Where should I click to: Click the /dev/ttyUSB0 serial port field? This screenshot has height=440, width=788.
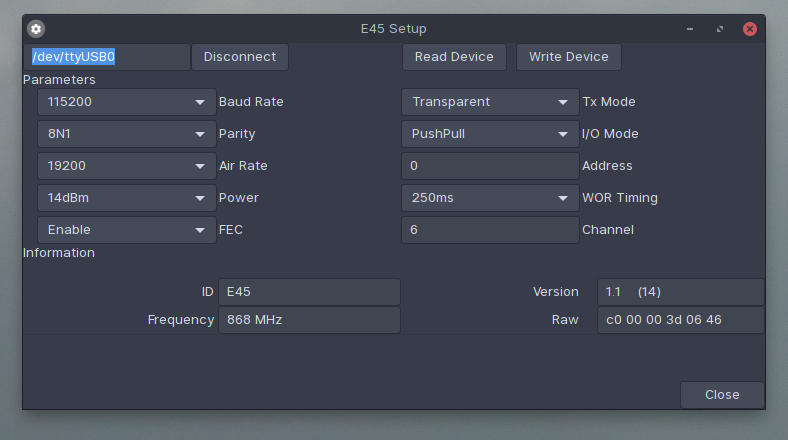coord(107,57)
